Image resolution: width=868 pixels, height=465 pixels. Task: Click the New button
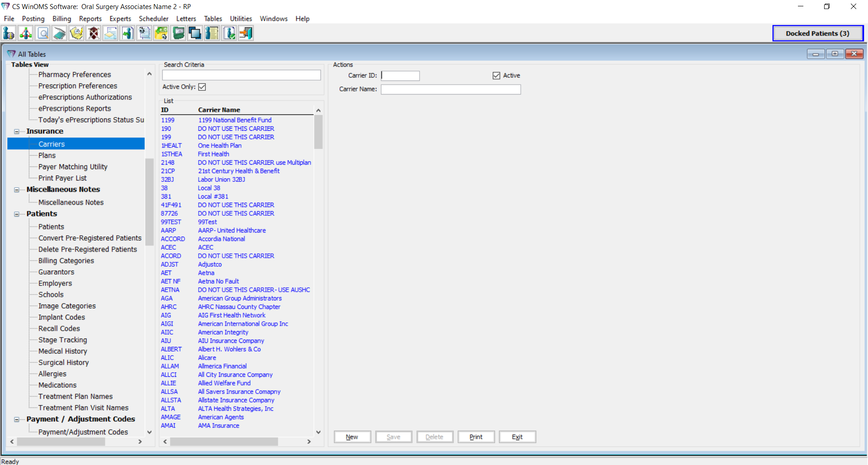pyautogui.click(x=352, y=437)
